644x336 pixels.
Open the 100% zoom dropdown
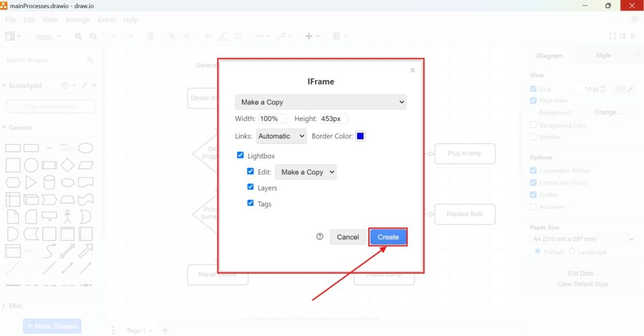48,37
